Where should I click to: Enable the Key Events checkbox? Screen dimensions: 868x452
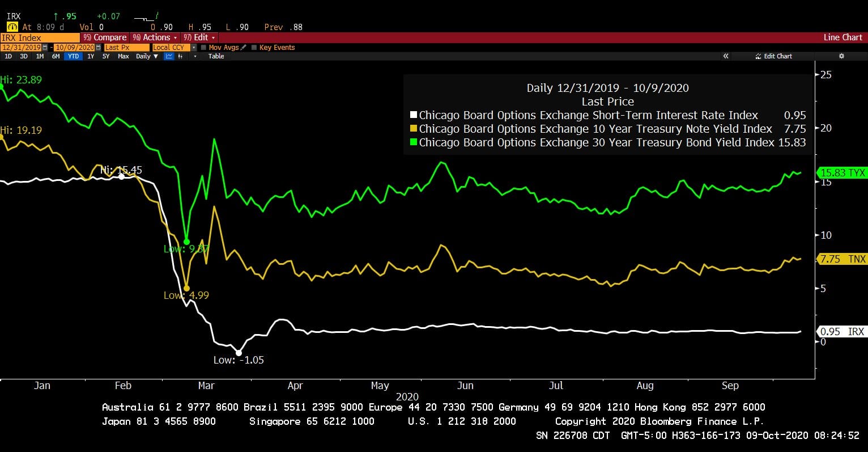[x=254, y=48]
